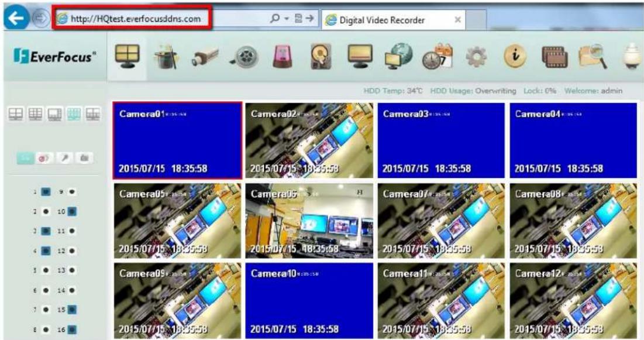Screen dimensions: 644x340
Task: Open the setup wizard hat icon
Action: click(x=166, y=57)
